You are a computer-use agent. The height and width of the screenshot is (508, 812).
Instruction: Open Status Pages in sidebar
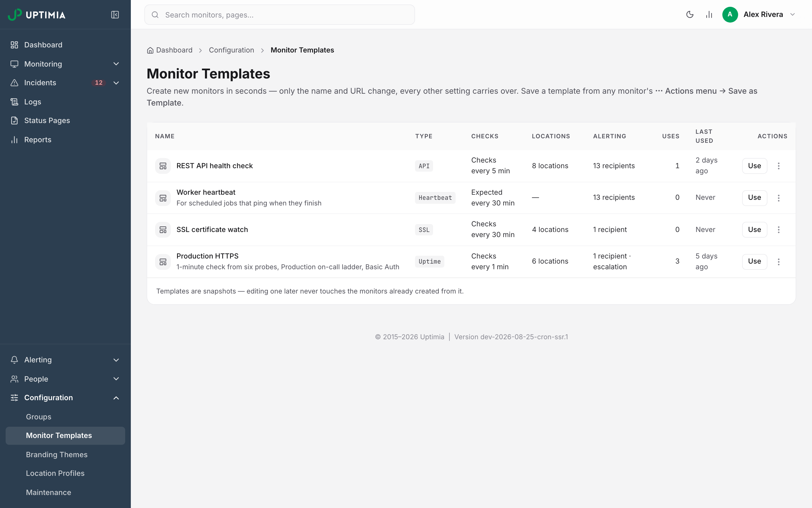[65, 120]
